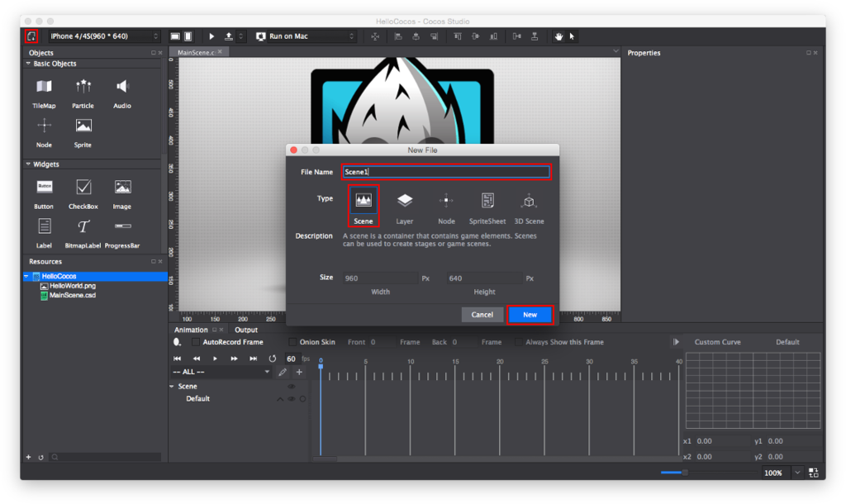Collapse the Basic Objects section
This screenshot has height=504, width=846.
(x=28, y=64)
